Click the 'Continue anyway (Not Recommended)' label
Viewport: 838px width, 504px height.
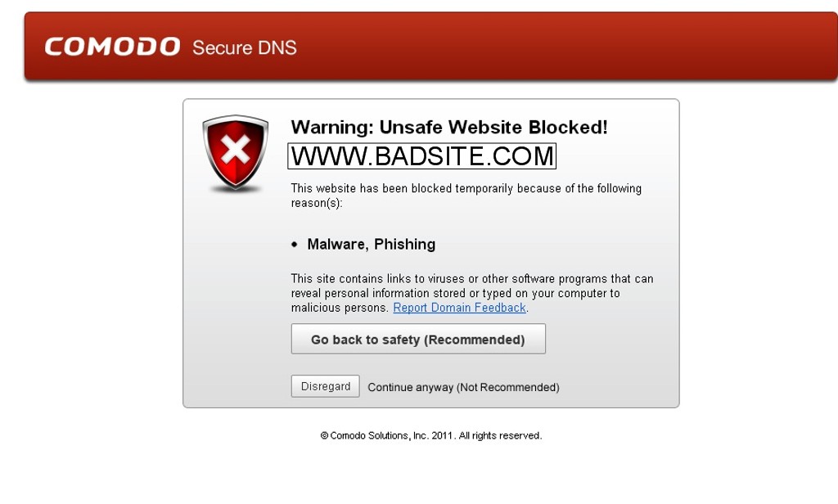point(463,387)
